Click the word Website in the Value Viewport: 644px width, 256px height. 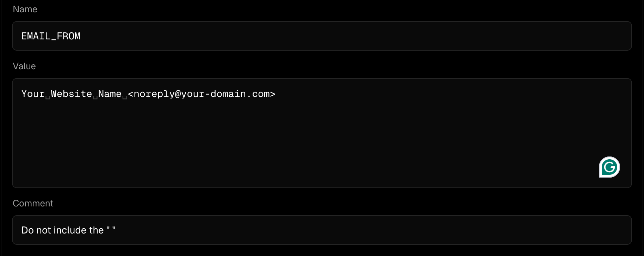pos(72,94)
